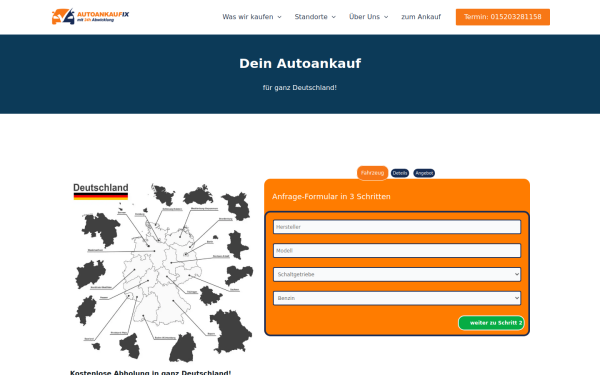Focus the Modell input field
This screenshot has width=600, height=375.
(397, 251)
